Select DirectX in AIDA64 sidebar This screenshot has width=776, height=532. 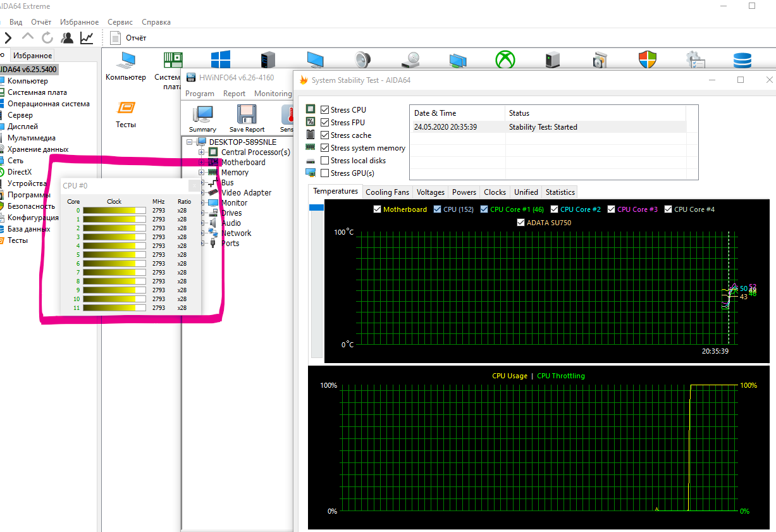(x=20, y=172)
